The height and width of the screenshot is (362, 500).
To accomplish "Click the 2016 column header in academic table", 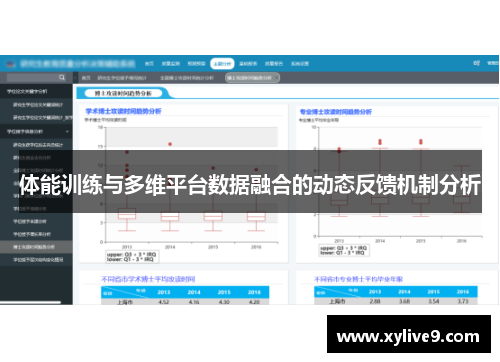I will click(254, 292).
